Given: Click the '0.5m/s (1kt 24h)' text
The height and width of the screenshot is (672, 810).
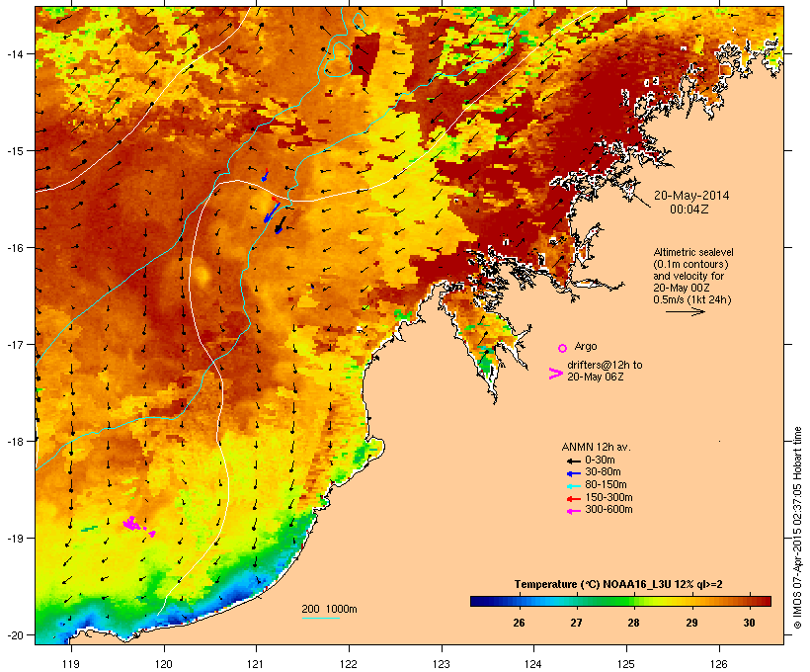Looking at the screenshot, I should tap(692, 299).
